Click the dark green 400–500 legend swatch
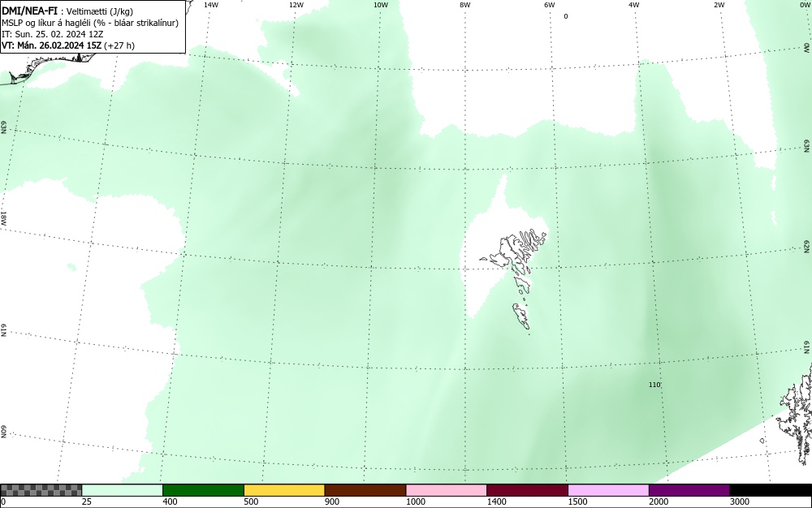812x508 pixels. (203, 490)
